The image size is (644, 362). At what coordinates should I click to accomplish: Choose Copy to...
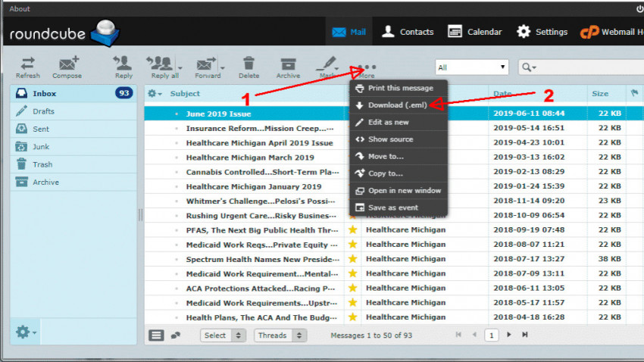tap(399, 173)
